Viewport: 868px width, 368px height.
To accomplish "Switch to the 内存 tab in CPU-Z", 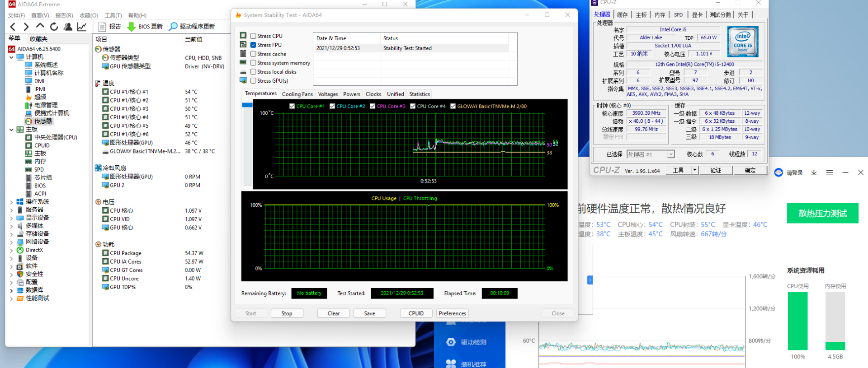I will 660,15.
